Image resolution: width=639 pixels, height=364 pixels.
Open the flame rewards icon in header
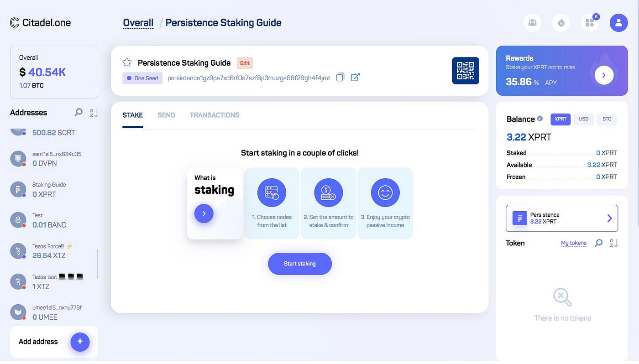tap(561, 22)
